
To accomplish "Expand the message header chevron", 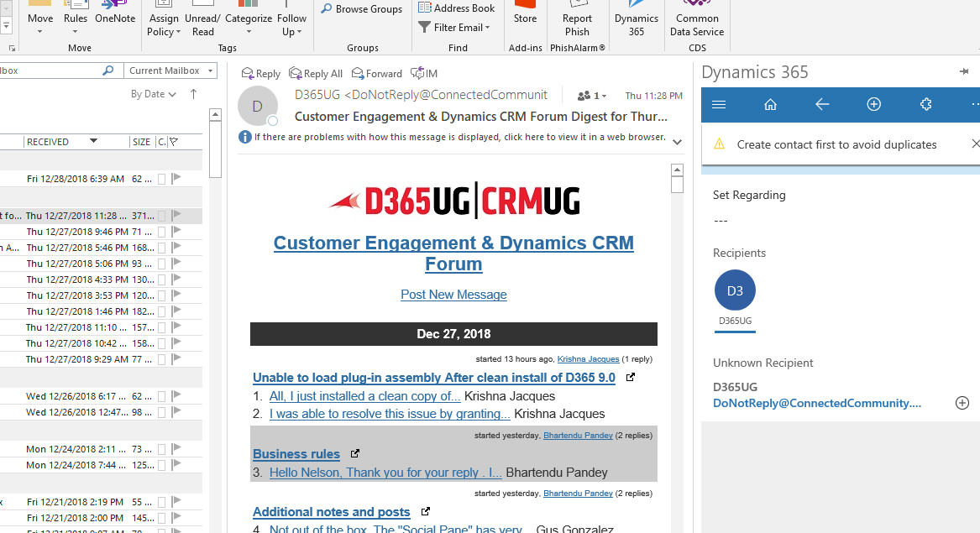I will tap(677, 142).
